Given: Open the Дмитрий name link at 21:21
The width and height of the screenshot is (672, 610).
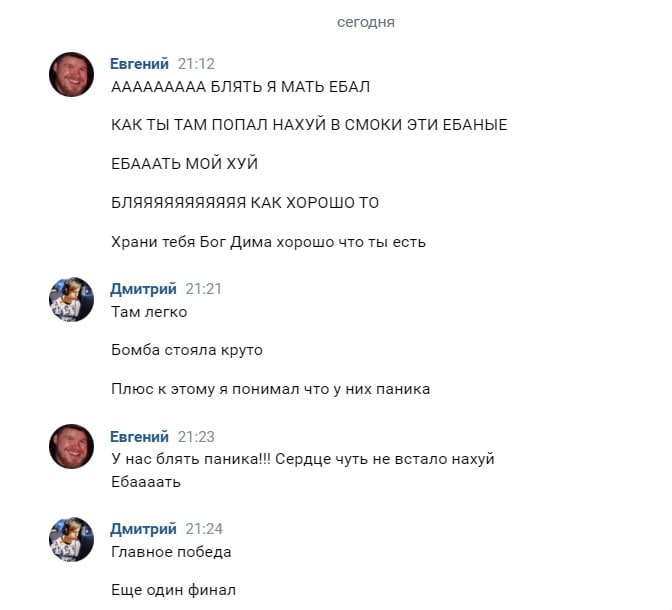Looking at the screenshot, I should 143,289.
